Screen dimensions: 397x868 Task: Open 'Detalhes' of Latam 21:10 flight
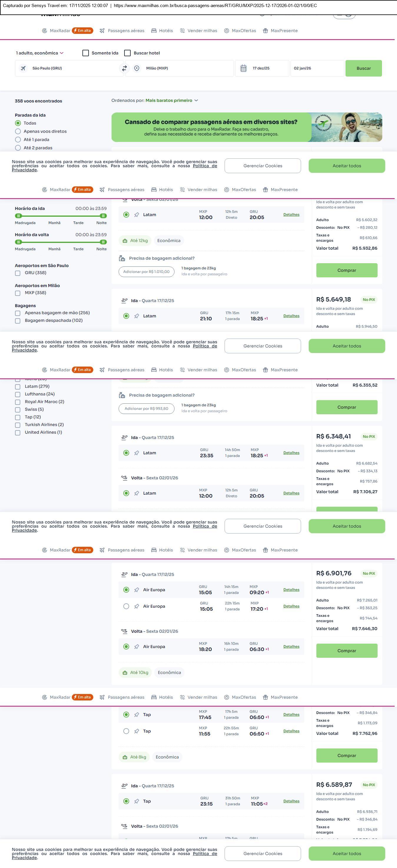point(291,316)
